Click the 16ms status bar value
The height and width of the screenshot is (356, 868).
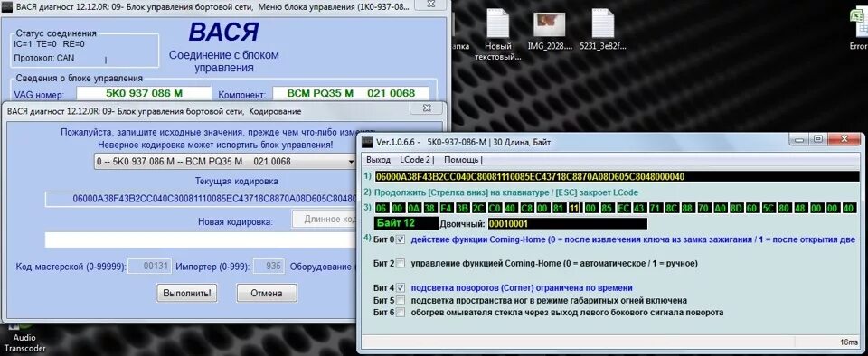pyautogui.click(x=848, y=342)
